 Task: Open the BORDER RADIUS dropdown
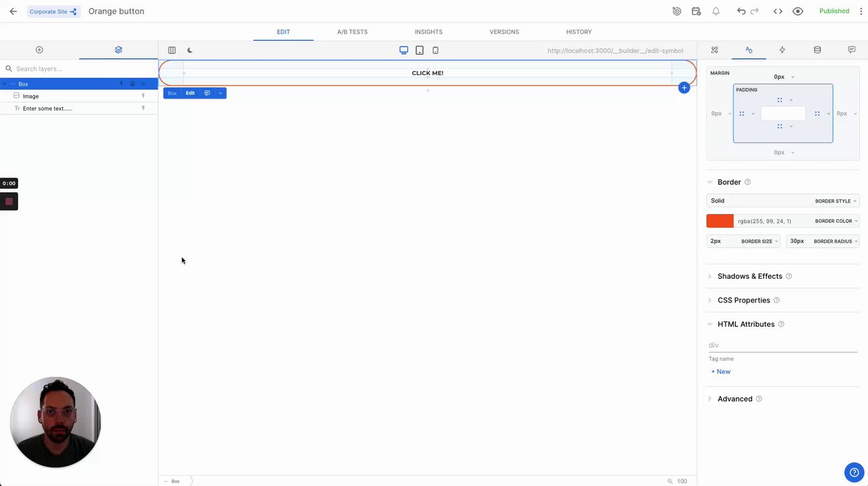click(x=836, y=241)
